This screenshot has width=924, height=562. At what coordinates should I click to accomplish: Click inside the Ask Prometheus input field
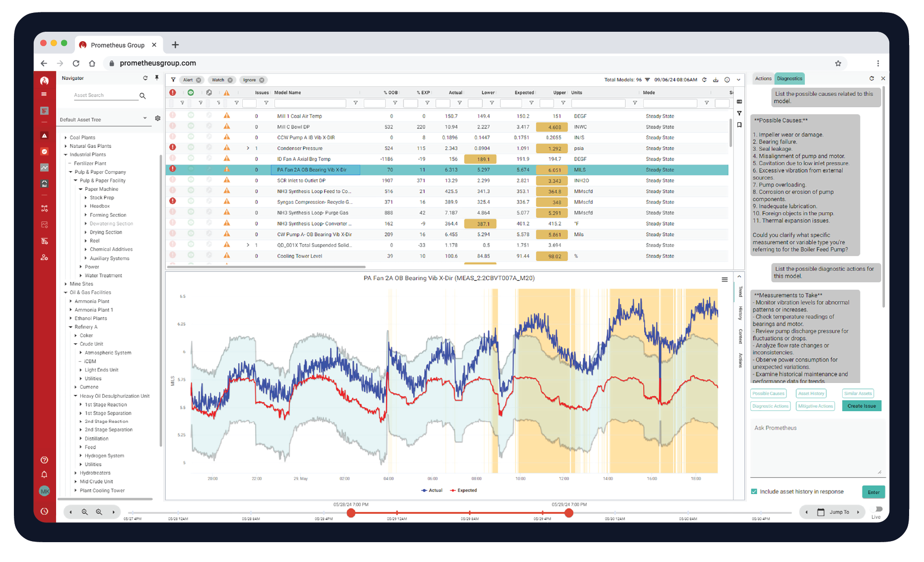click(817, 446)
